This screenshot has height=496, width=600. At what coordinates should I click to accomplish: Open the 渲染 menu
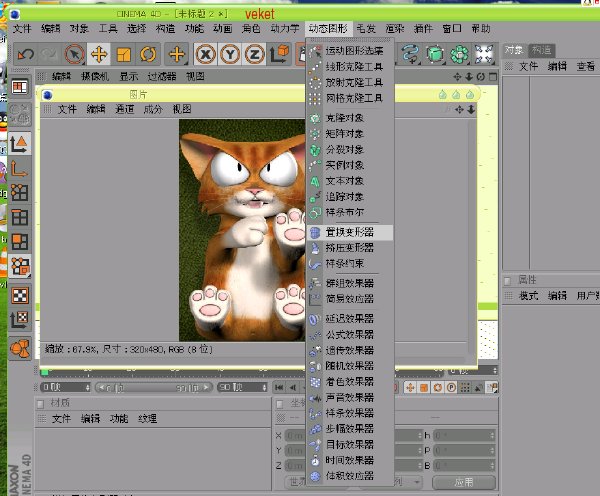point(395,29)
